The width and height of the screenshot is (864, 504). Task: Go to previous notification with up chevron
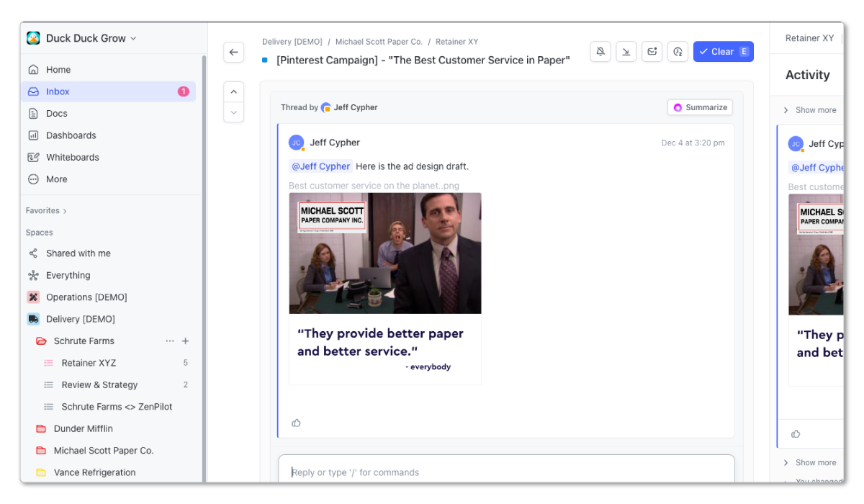(x=234, y=92)
